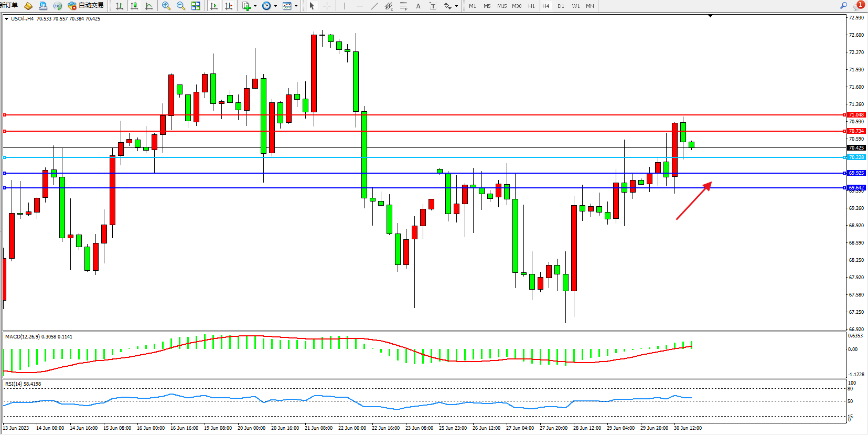Click the red 71.048 price level label

coord(856,114)
